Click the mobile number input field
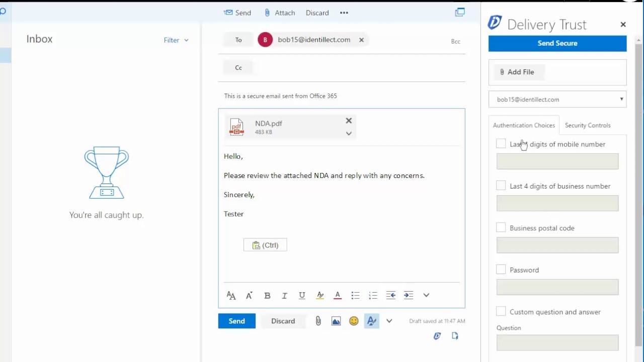Image resolution: width=644 pixels, height=362 pixels. [x=557, y=161]
